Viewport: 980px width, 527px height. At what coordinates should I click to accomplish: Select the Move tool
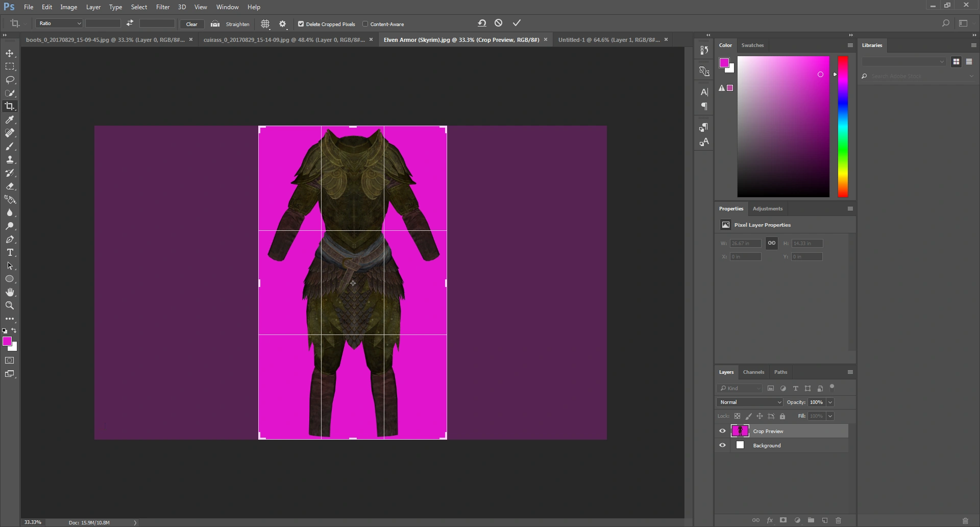click(x=10, y=54)
